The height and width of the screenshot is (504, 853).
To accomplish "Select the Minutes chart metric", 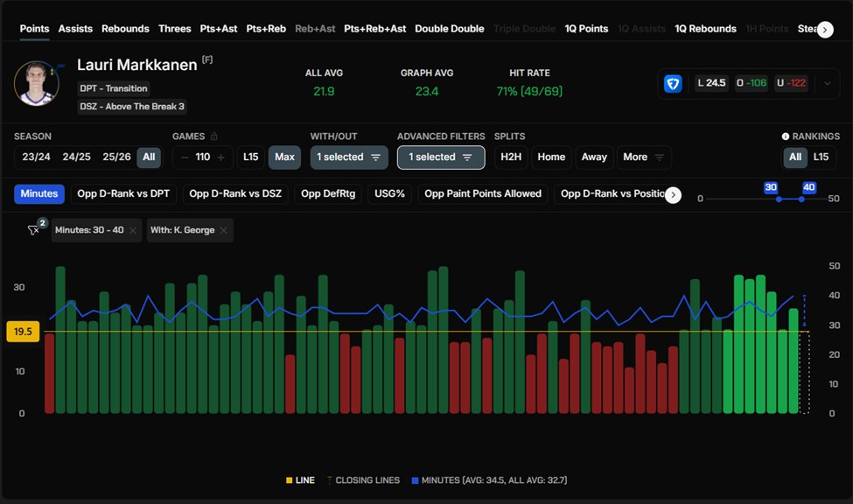I will 39,193.
